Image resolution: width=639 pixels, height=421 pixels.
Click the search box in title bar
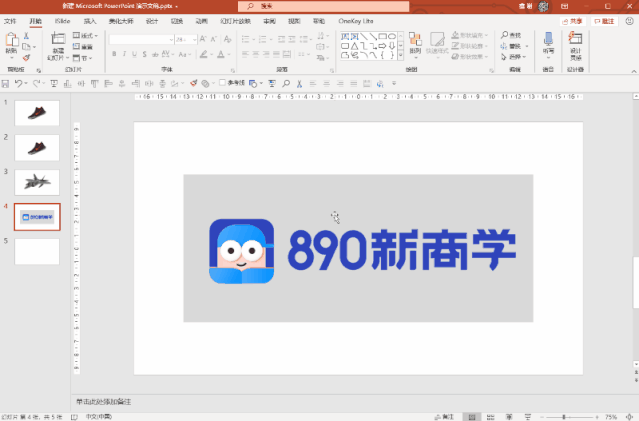pyautogui.click(x=324, y=6)
